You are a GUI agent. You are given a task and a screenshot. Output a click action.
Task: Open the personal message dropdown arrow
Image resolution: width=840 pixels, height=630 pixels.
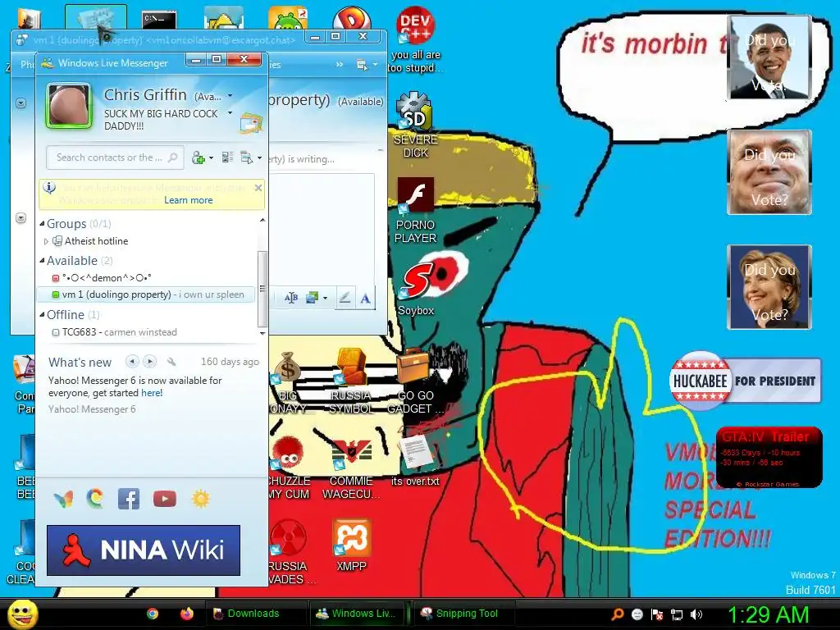tap(231, 113)
